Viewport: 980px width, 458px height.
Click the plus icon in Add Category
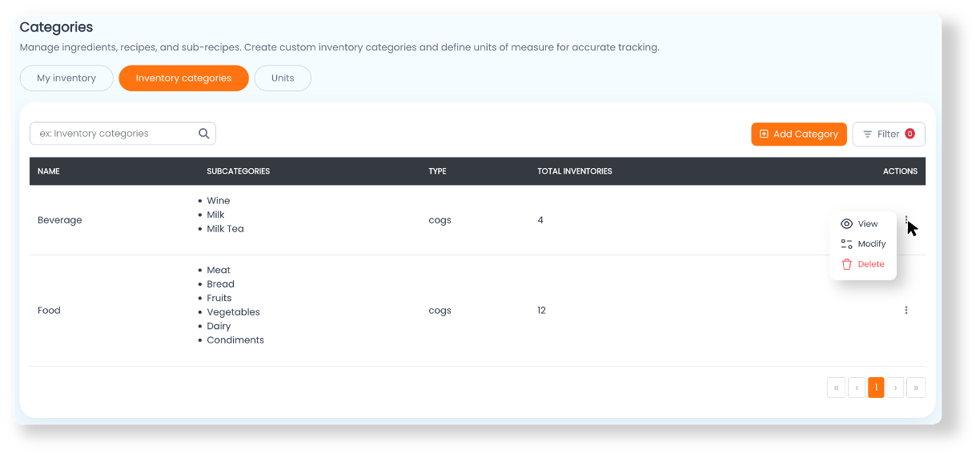point(764,134)
